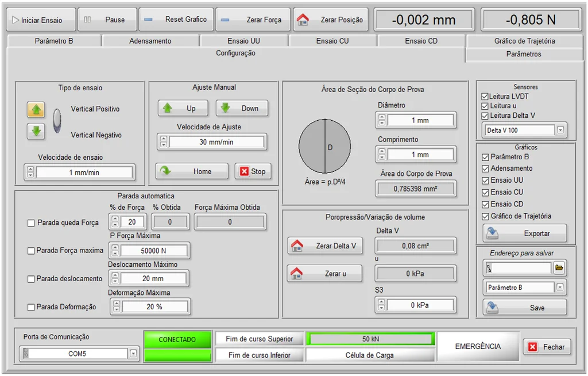
Task: Click stepper arrows for % de Força
Action: pyautogui.click(x=115, y=221)
